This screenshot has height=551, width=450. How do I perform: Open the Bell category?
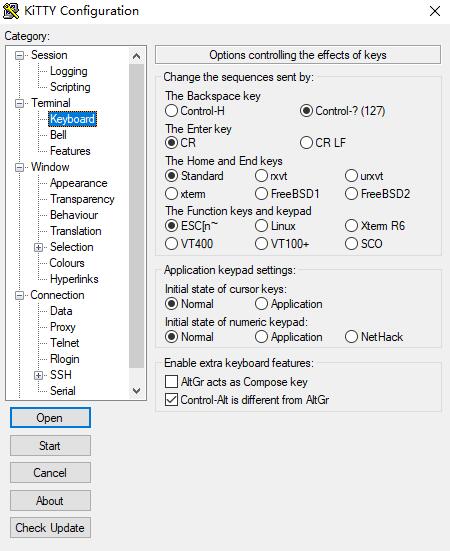[x=58, y=135]
